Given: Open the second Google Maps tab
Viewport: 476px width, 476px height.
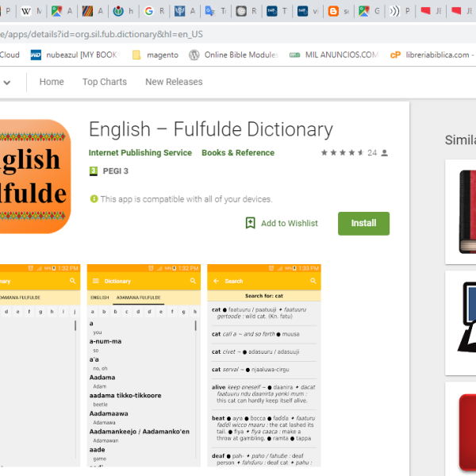Looking at the screenshot, I should pos(369,11).
